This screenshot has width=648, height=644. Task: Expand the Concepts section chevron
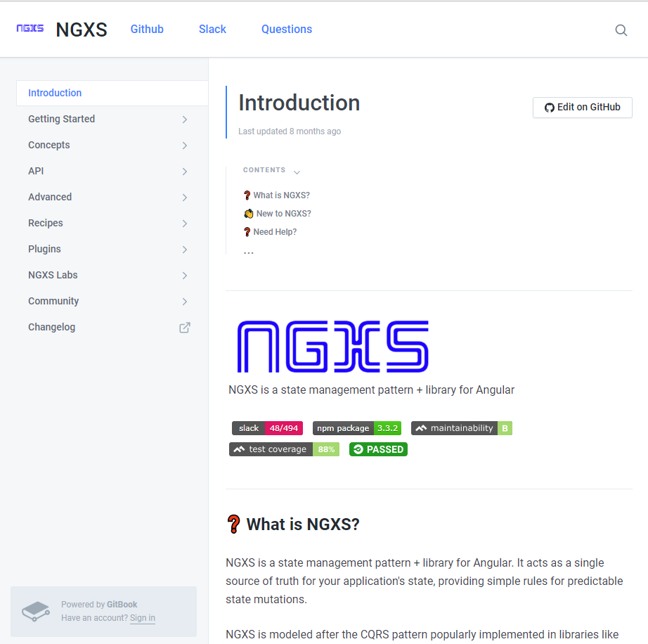185,146
